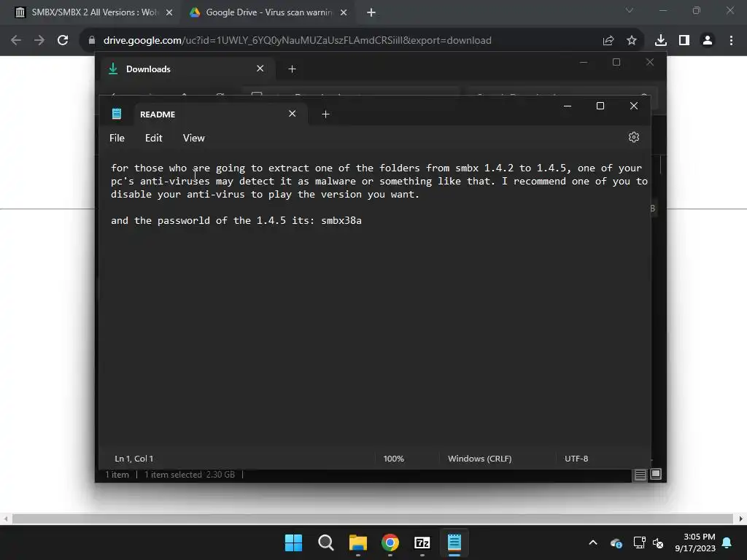Open File Explorer from taskbar
Viewport: 747px width, 560px height.
(357, 542)
